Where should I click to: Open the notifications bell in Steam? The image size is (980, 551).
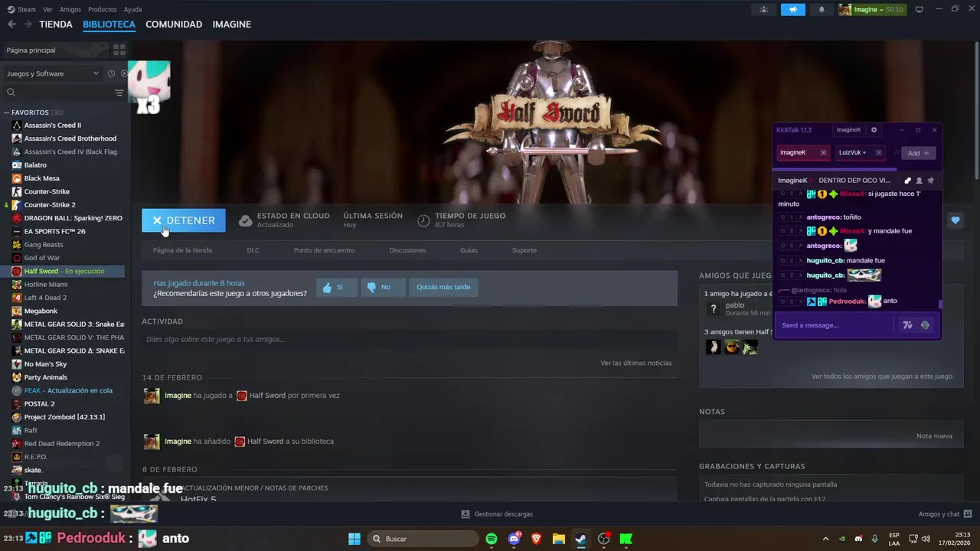[x=822, y=9]
